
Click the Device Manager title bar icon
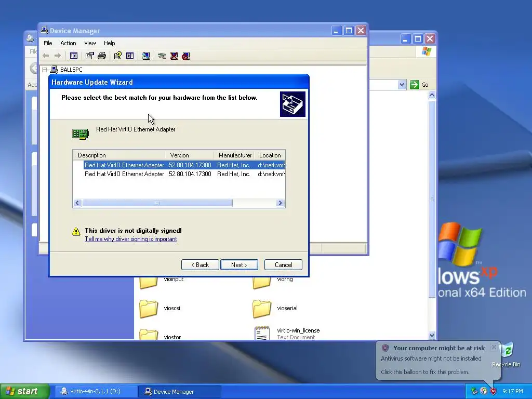[x=44, y=31]
